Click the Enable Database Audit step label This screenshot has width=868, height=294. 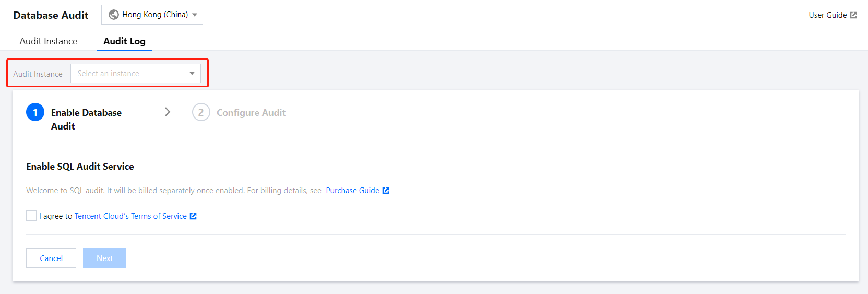pos(86,119)
